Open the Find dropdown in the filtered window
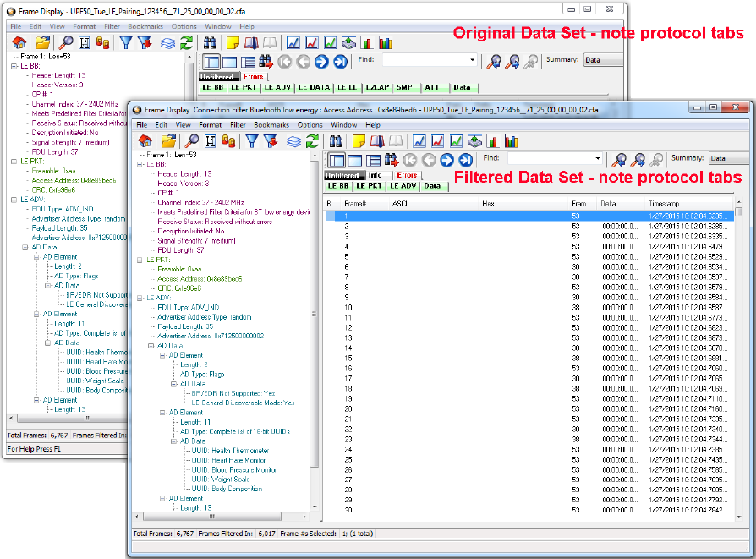Viewport: 756px width, 559px height. tap(597, 159)
